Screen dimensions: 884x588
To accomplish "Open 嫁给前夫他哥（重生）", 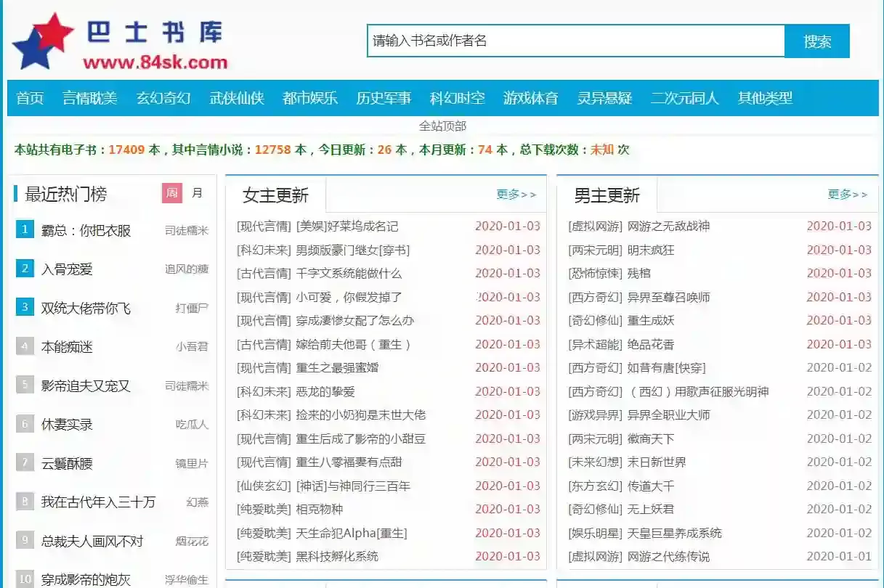I will pyautogui.click(x=354, y=344).
